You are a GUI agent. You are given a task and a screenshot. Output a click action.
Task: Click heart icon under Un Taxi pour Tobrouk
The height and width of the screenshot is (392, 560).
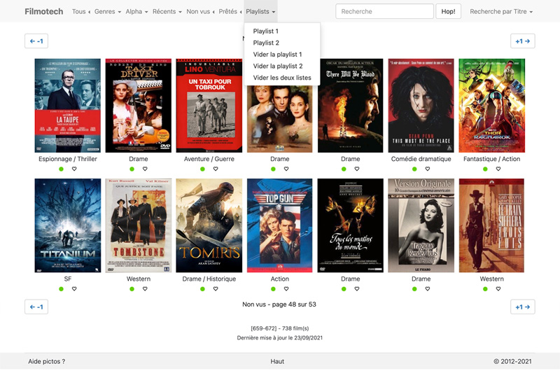[216, 169]
